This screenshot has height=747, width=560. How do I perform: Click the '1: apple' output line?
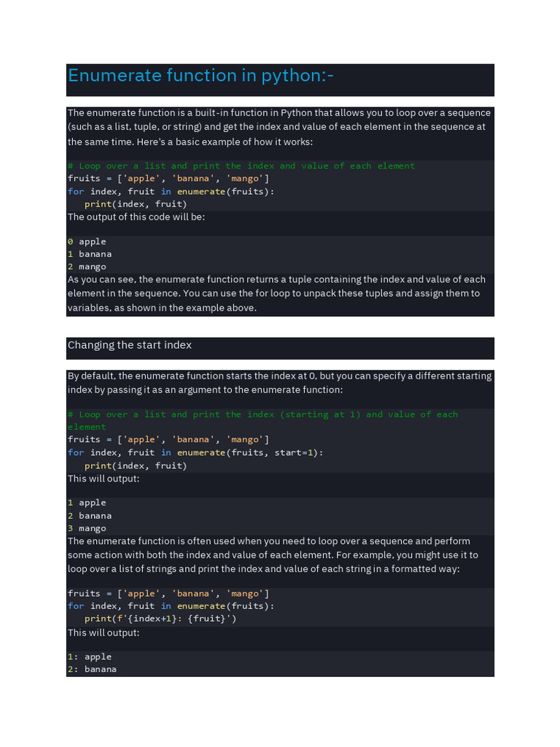tap(90, 657)
